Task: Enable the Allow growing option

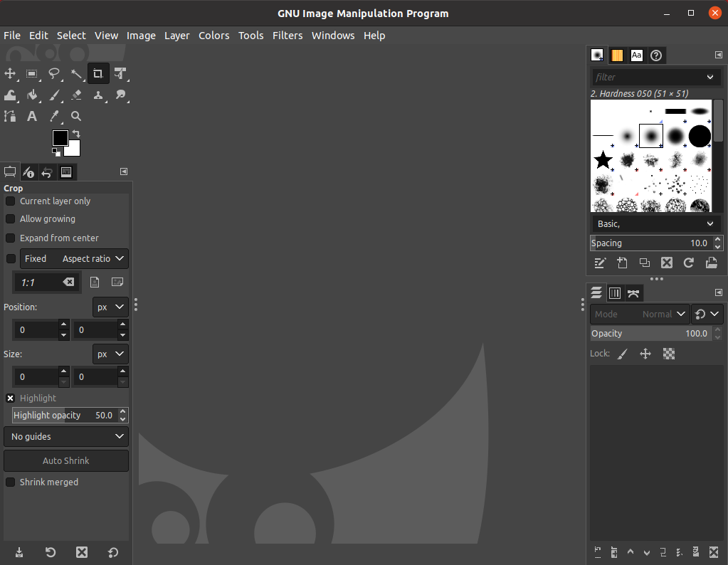Action: pyautogui.click(x=10, y=218)
